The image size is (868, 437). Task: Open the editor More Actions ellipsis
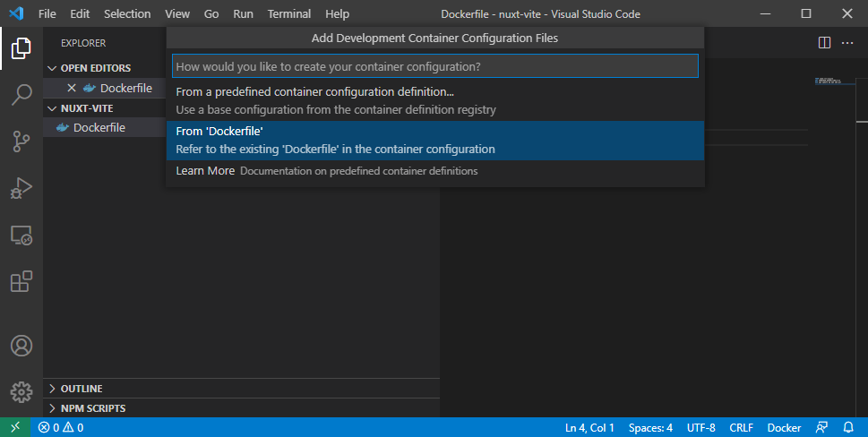pyautogui.click(x=847, y=43)
